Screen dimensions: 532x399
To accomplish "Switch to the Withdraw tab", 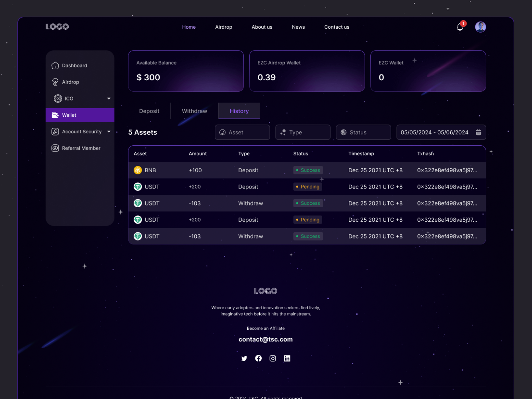I will pos(194,111).
